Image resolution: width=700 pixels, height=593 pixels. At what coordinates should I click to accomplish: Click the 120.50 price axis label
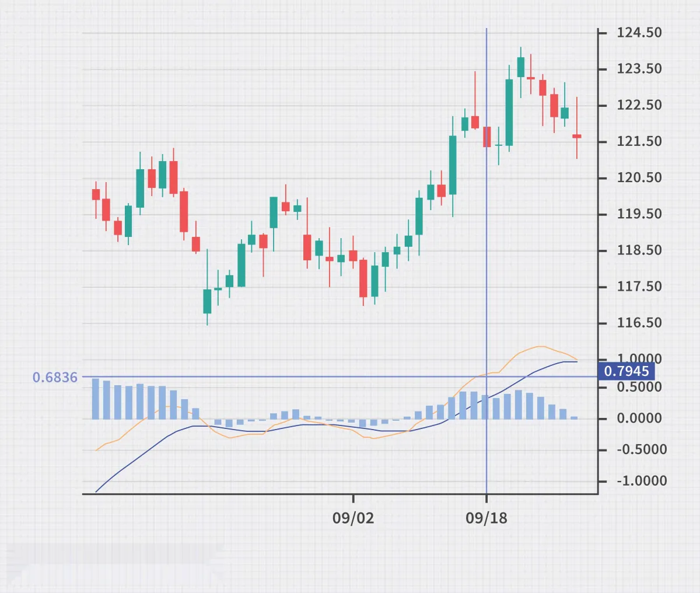(x=639, y=177)
